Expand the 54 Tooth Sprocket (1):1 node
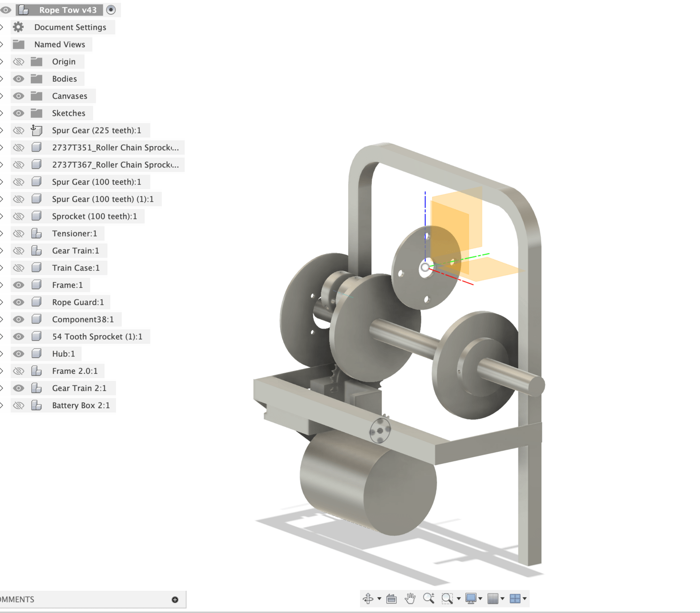Screen dimensions: 700x613 (2, 337)
